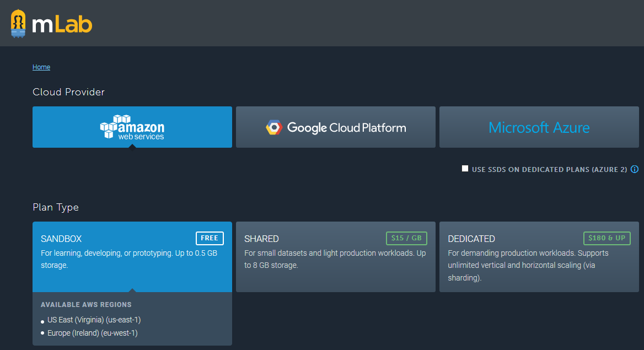Click the 'Available AWS Regions' heading
The width and height of the screenshot is (644, 350).
(x=86, y=304)
